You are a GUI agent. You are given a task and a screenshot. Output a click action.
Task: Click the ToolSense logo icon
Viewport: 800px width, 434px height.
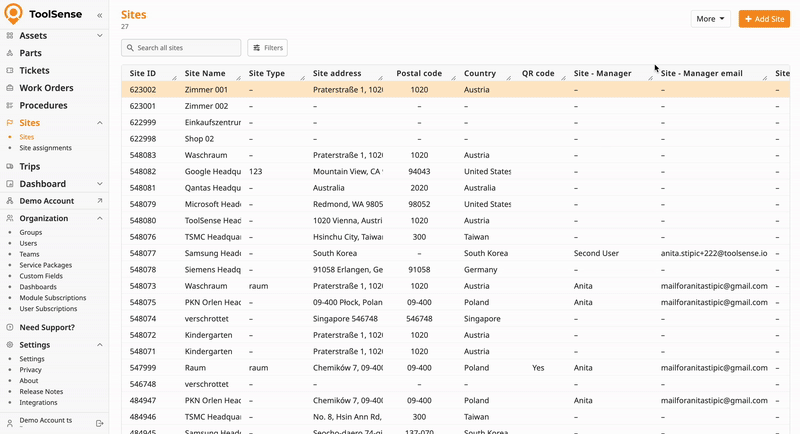point(13,13)
